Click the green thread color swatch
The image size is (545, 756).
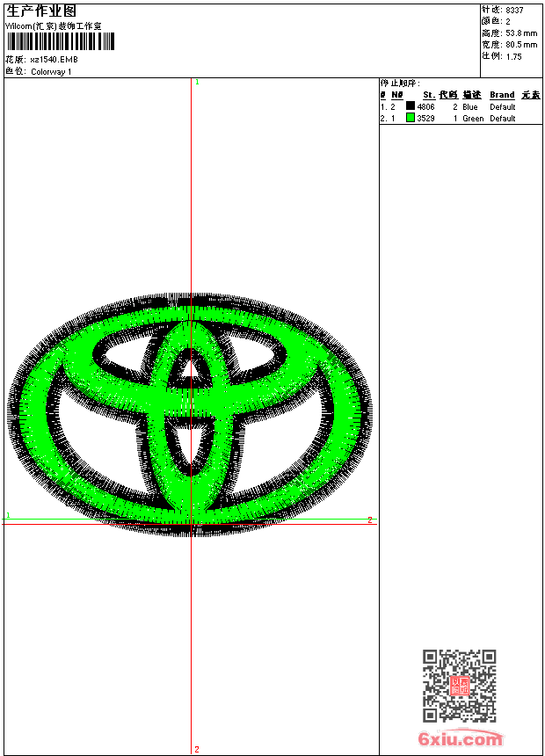[411, 117]
